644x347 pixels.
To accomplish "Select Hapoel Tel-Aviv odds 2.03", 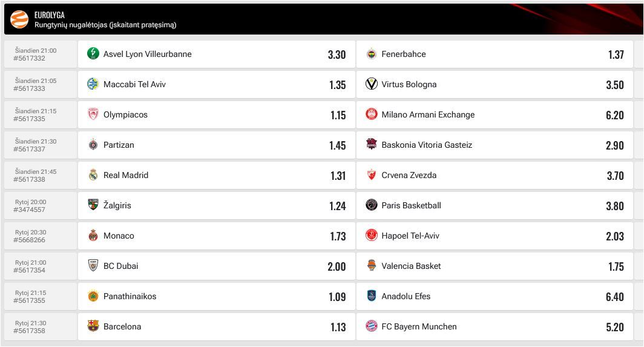I will [614, 236].
